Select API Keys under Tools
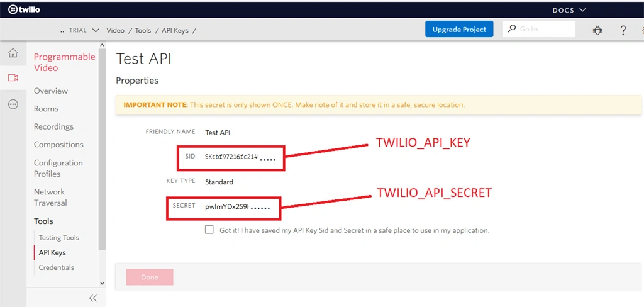Viewport: 644px width, 307px height. click(x=52, y=252)
